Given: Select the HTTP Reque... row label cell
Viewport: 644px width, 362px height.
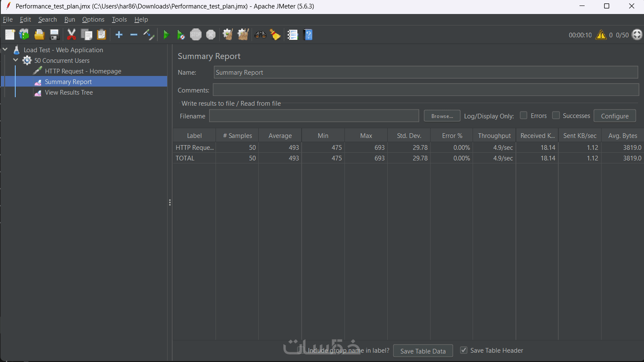Looking at the screenshot, I should [x=194, y=147].
